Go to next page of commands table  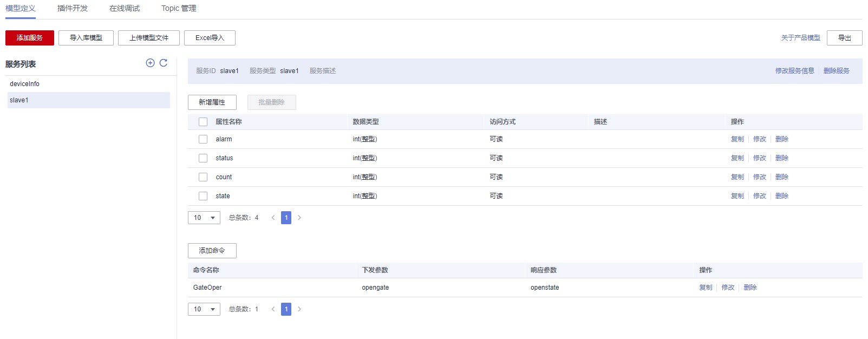(x=299, y=309)
